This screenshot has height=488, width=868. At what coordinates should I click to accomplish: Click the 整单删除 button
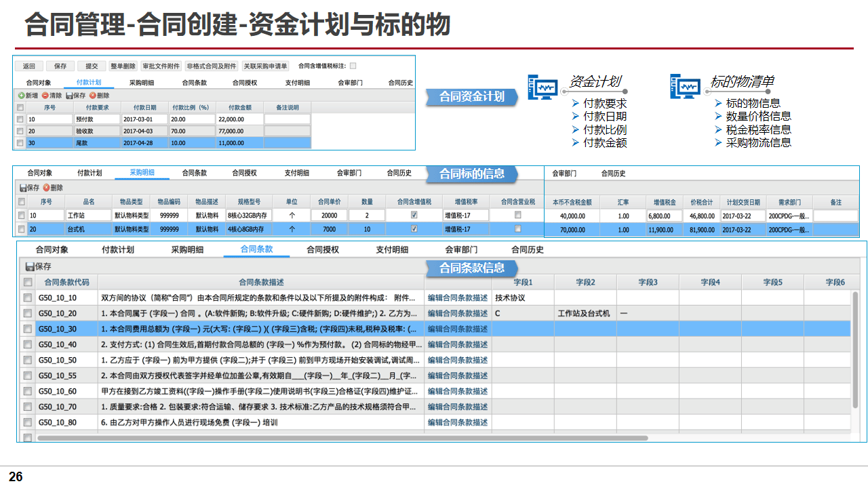[123, 66]
